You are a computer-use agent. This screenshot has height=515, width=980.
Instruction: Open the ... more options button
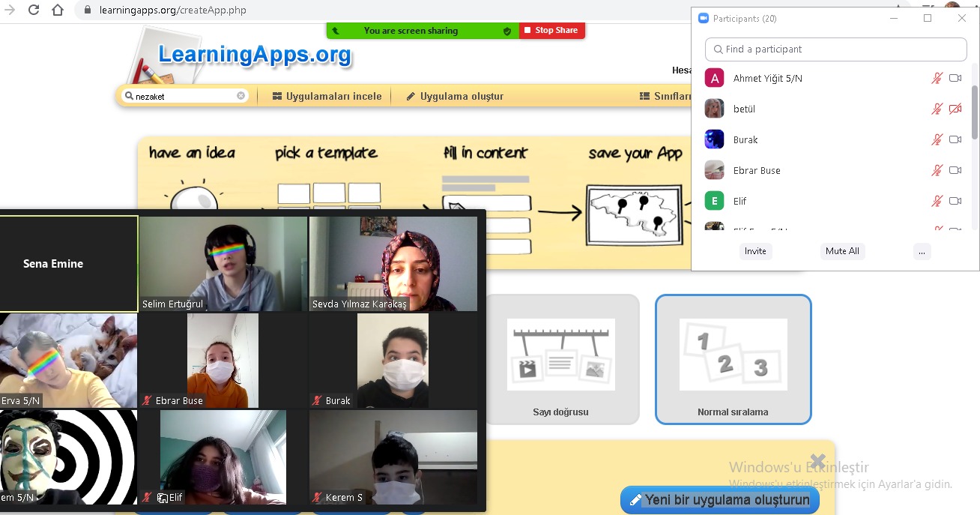coord(922,251)
